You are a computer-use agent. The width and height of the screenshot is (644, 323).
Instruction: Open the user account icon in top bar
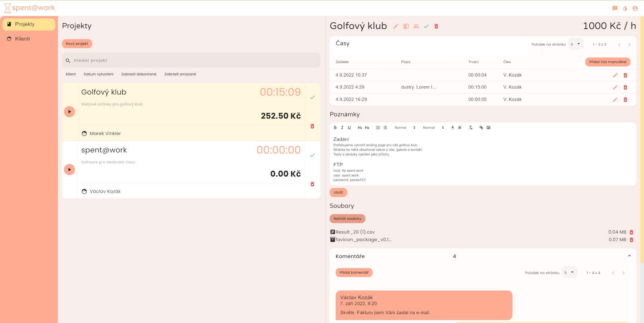coord(635,8)
